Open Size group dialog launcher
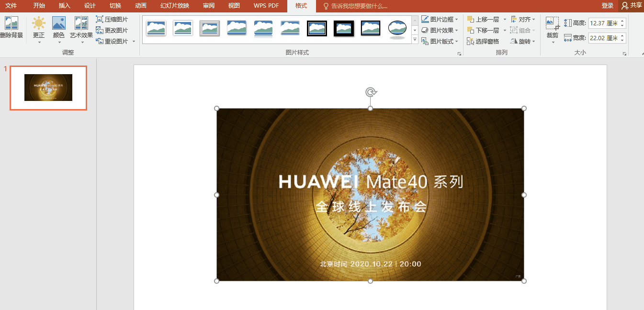 click(x=624, y=54)
